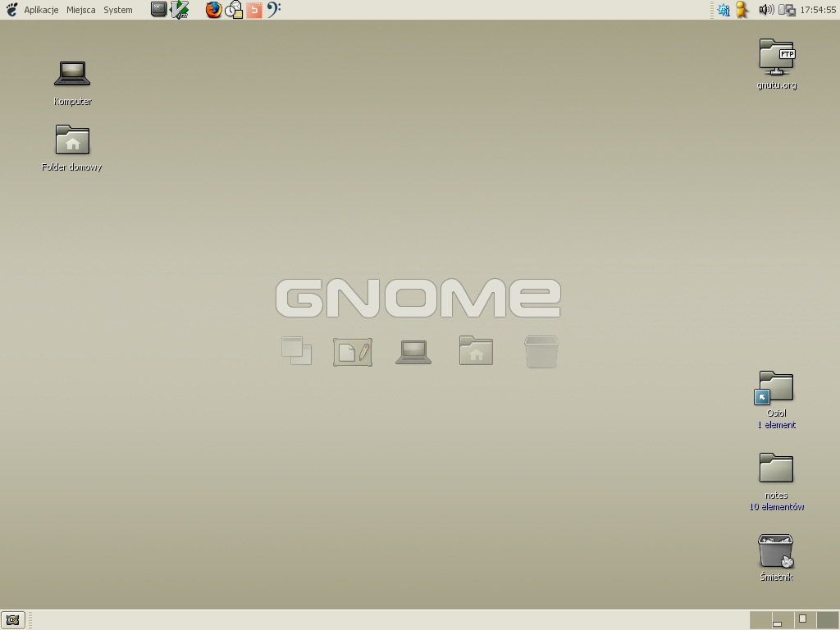Viewport: 840px width, 630px height.
Task: Switch to workspace with the tall window outline
Action: click(x=805, y=620)
